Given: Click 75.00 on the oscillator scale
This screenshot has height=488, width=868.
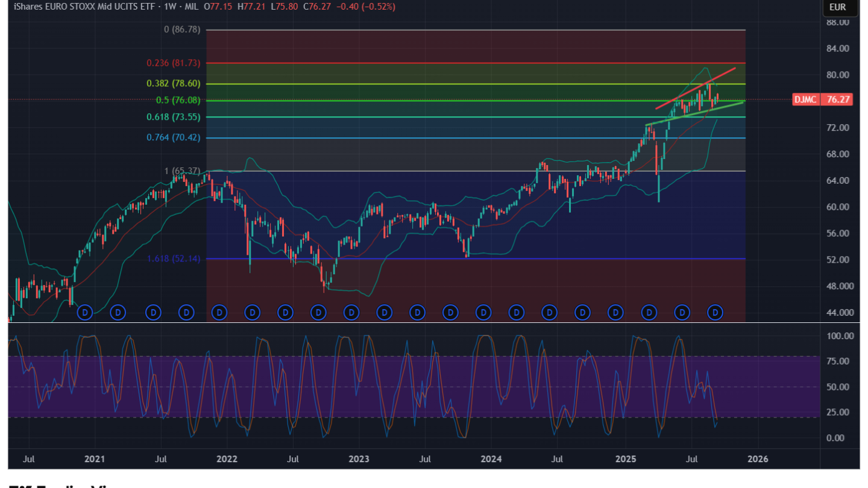Looking at the screenshot, I should coord(837,361).
